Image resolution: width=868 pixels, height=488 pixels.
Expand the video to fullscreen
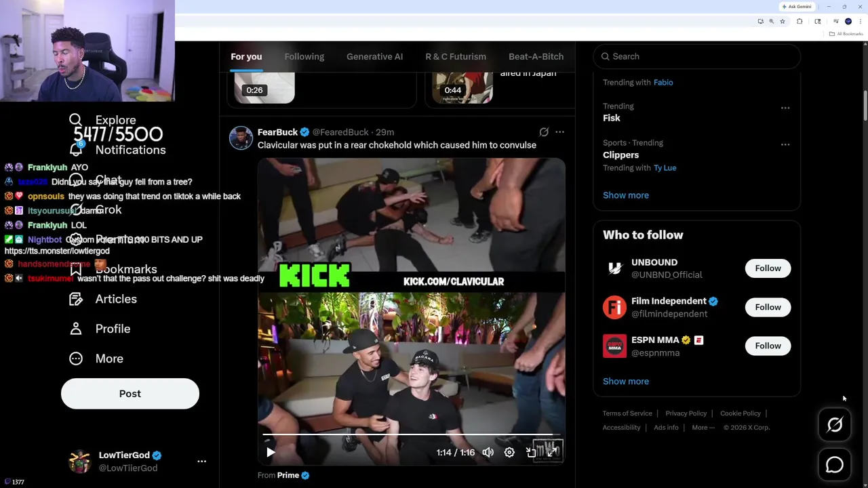[552, 452]
